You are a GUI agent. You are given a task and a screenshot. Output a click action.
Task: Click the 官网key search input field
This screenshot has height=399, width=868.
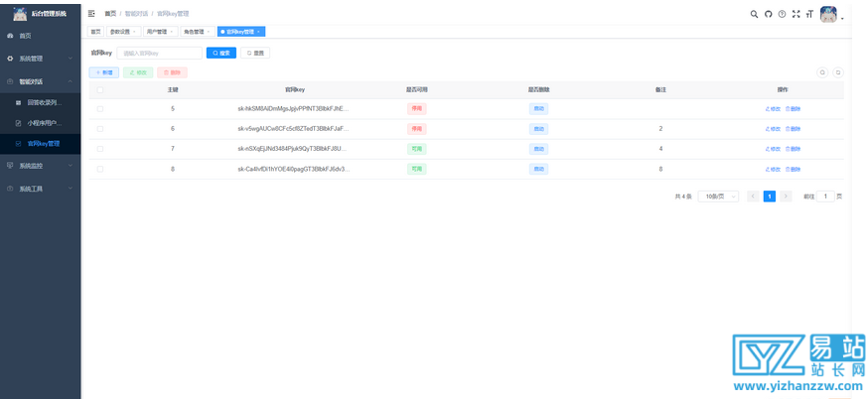coord(159,53)
